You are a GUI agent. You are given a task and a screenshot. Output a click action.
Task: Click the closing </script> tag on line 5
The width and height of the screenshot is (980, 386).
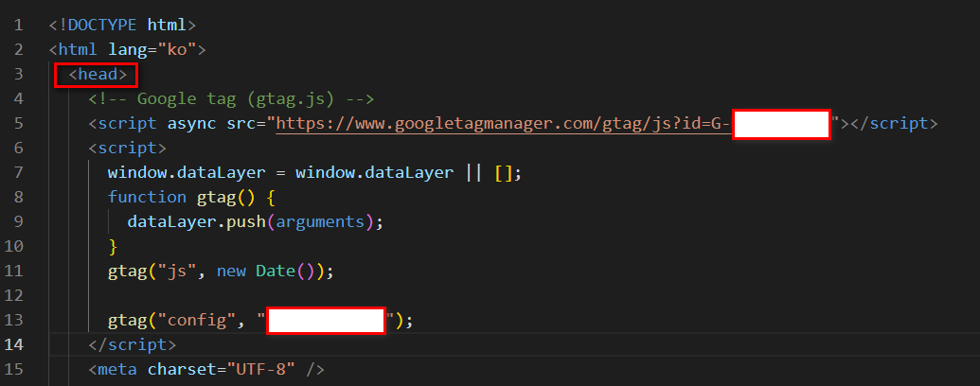tap(894, 124)
